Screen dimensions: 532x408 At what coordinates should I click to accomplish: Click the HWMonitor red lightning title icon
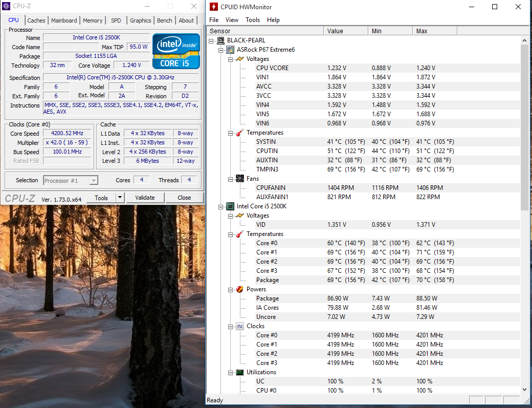coord(213,7)
